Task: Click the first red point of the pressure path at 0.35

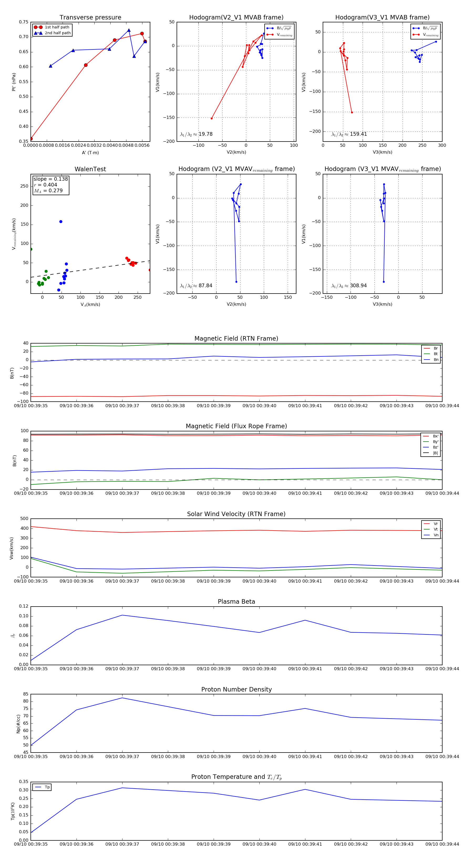Action: tap(31, 139)
